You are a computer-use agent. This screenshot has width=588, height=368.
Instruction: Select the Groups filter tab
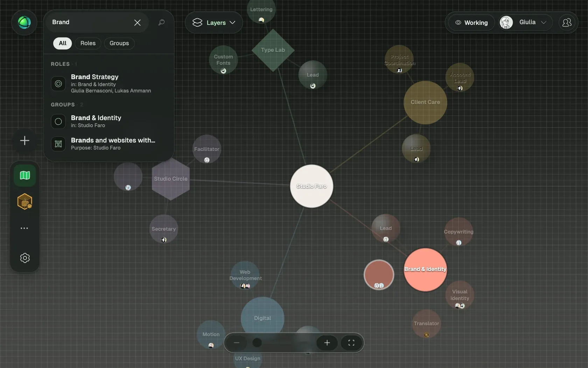click(x=119, y=43)
